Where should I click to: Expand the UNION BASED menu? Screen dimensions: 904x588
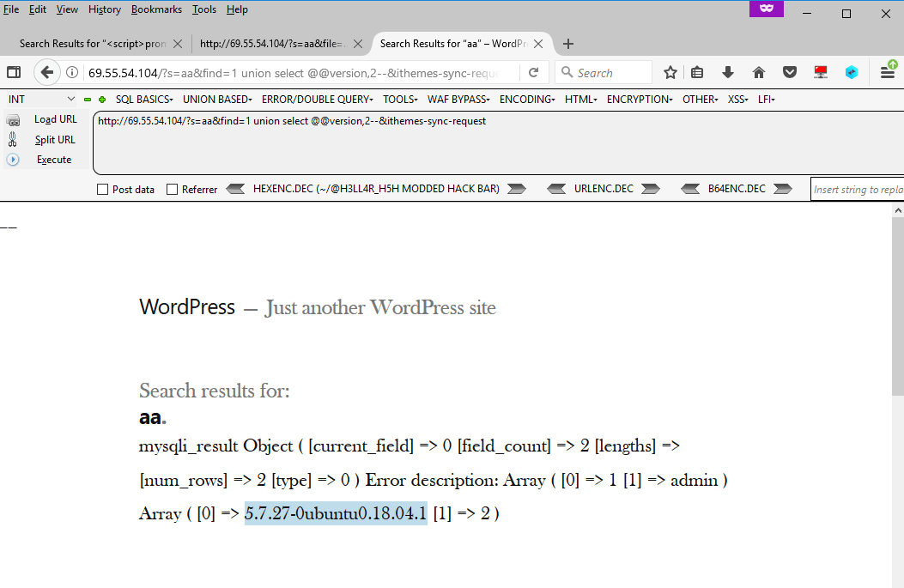point(217,100)
